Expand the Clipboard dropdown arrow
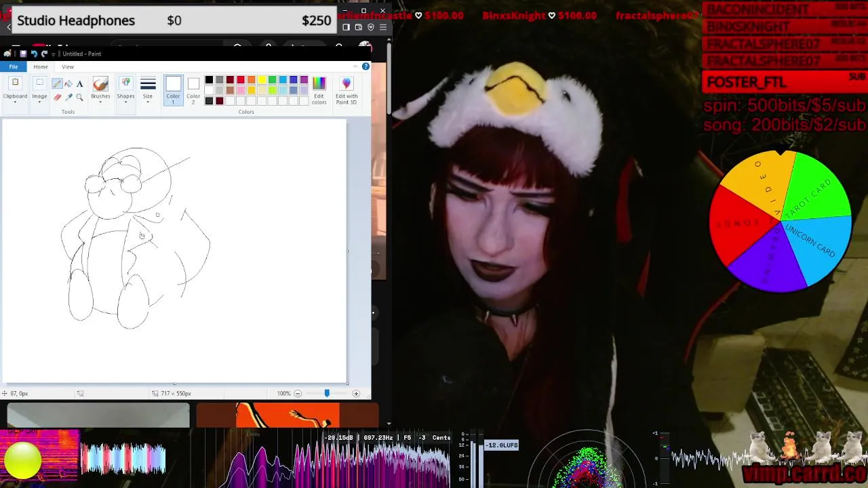This screenshot has height=488, width=868. [15, 102]
